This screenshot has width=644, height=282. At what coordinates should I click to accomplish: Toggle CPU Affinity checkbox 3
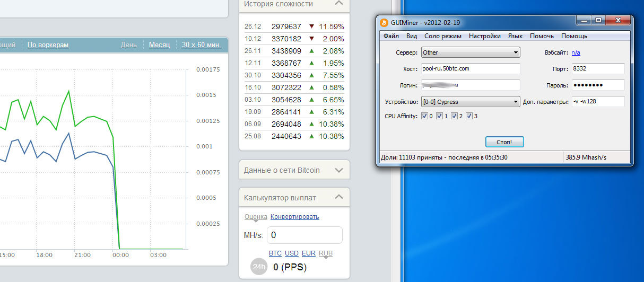coord(469,116)
